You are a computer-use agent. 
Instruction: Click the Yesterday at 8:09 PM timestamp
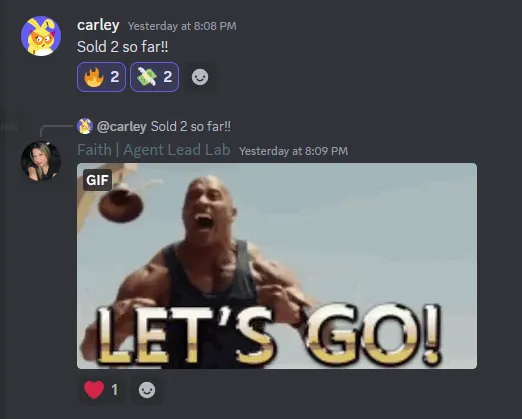click(x=294, y=151)
